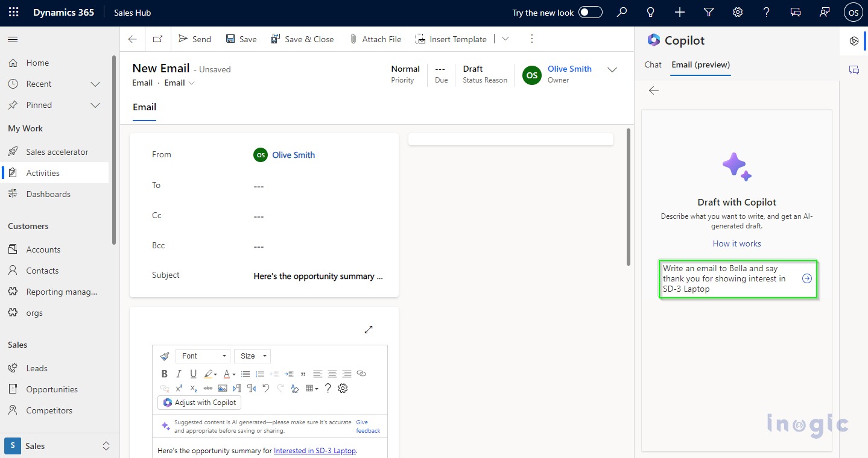Insert a hyperlink in the email

click(x=361, y=374)
